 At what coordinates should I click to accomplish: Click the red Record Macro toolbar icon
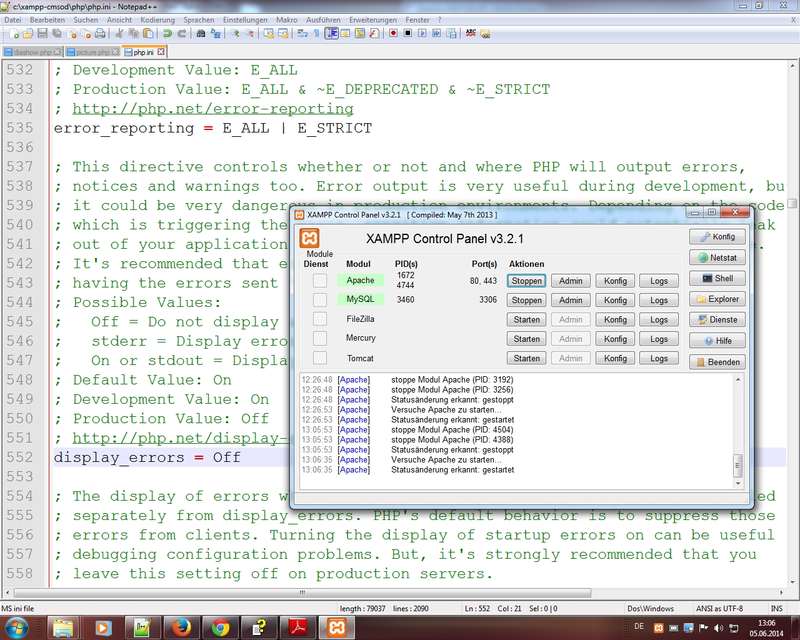point(393,33)
